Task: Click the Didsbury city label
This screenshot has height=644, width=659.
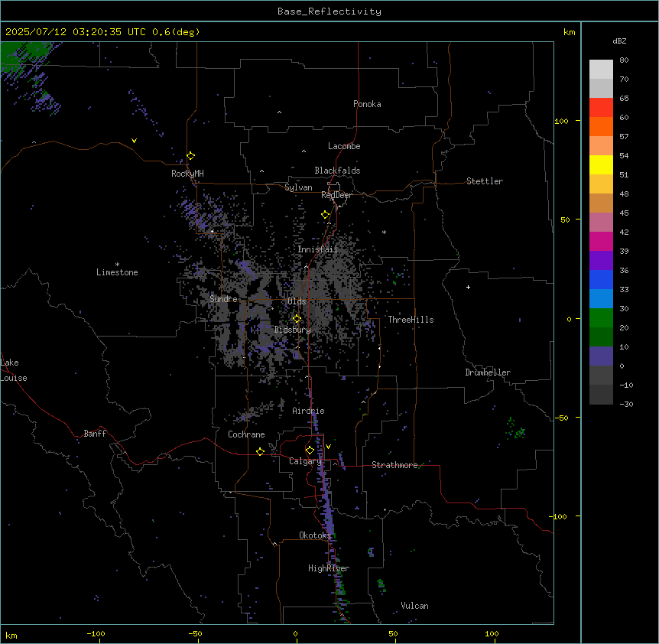Action: (x=293, y=330)
